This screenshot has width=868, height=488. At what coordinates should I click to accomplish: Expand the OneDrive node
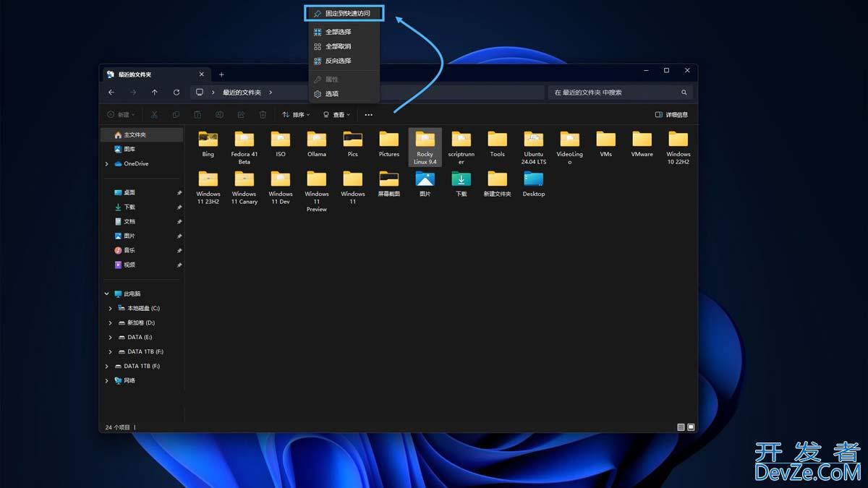(107, 164)
